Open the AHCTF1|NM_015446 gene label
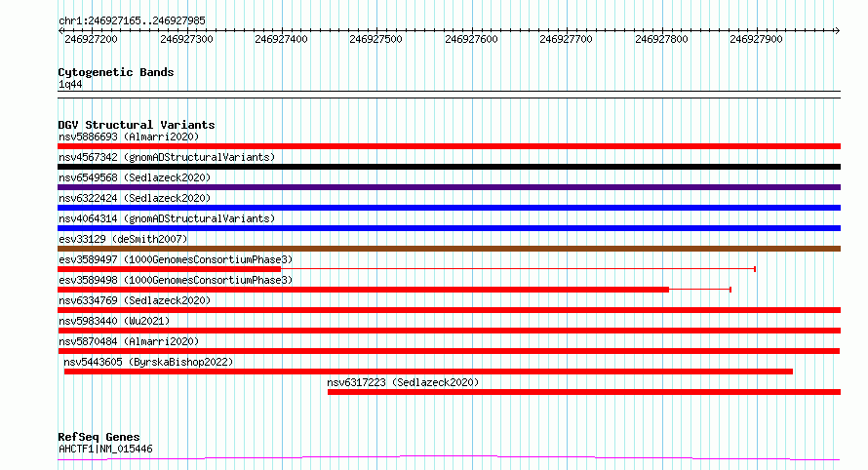The height and width of the screenshot is (470, 868). tap(105, 449)
